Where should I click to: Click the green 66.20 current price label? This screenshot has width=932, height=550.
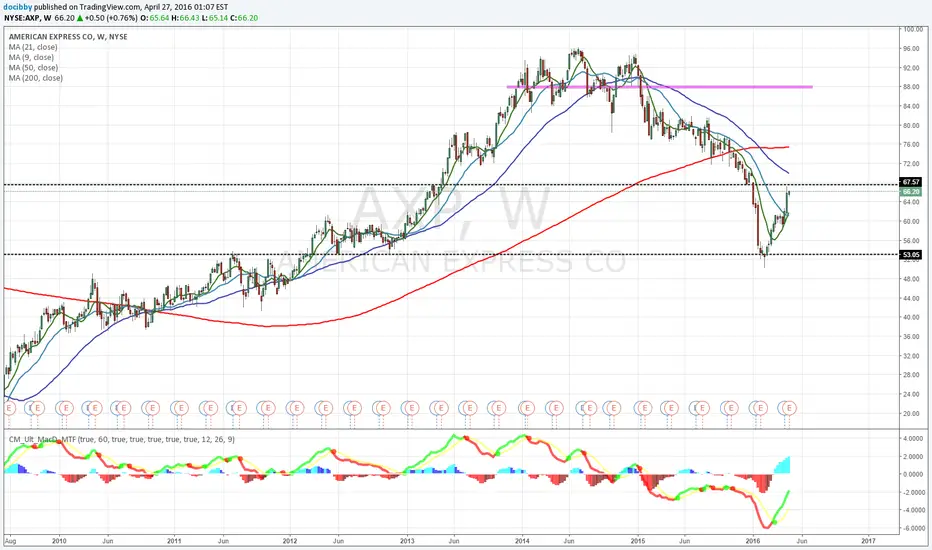911,191
